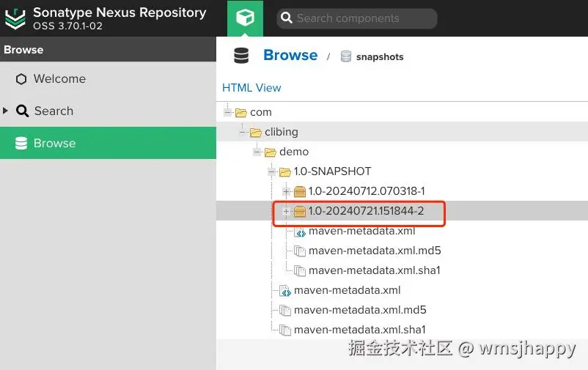Click the OSS 3.70.1-02 version text
This screenshot has height=370, width=588.
pos(67,26)
